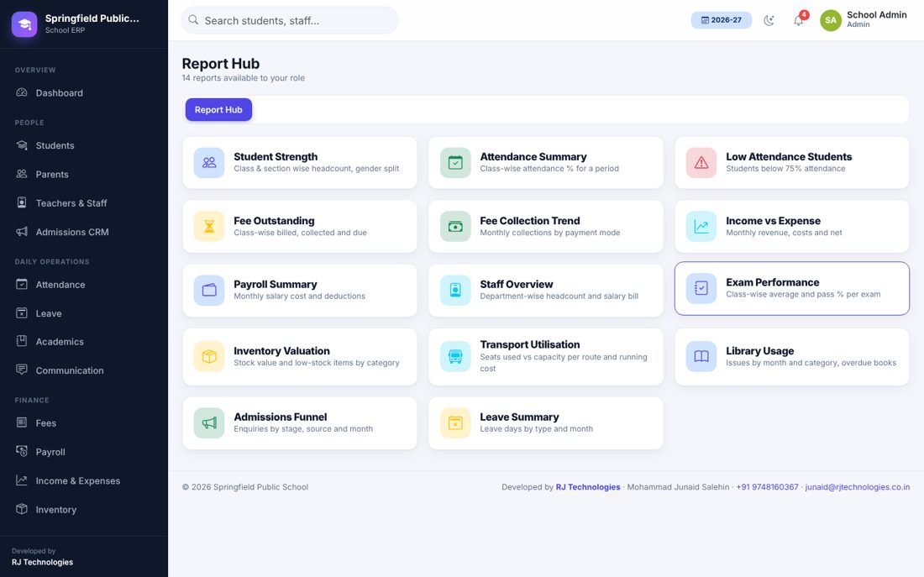Click the search magnifier icon

click(x=193, y=20)
